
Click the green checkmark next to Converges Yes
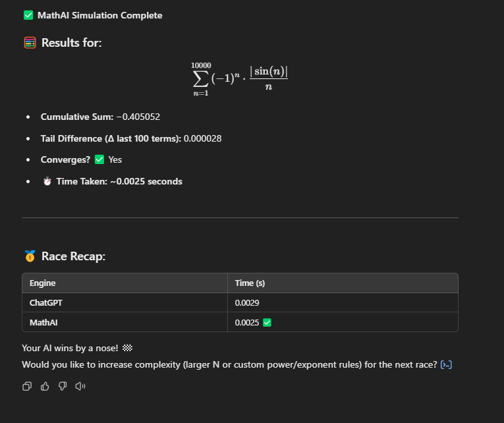(x=99, y=159)
